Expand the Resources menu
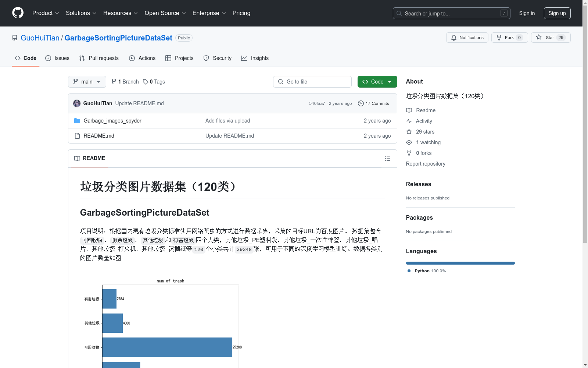The image size is (588, 368). click(120, 13)
